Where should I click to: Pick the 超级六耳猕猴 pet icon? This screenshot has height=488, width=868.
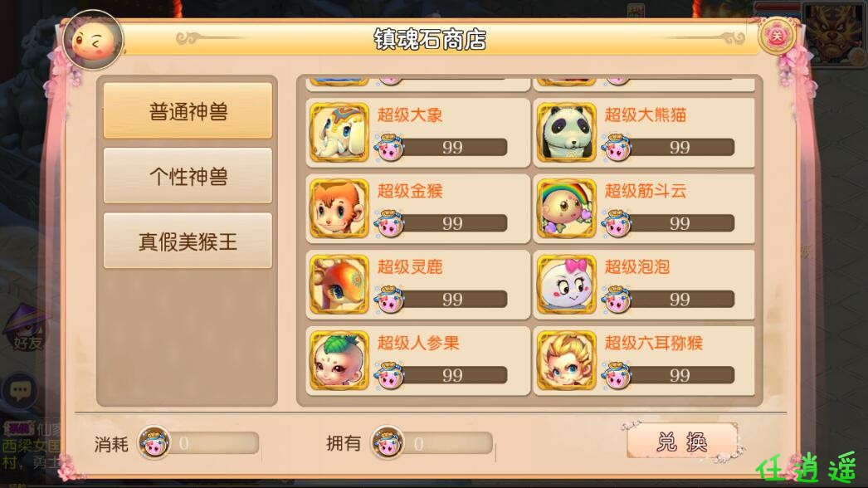[566, 360]
